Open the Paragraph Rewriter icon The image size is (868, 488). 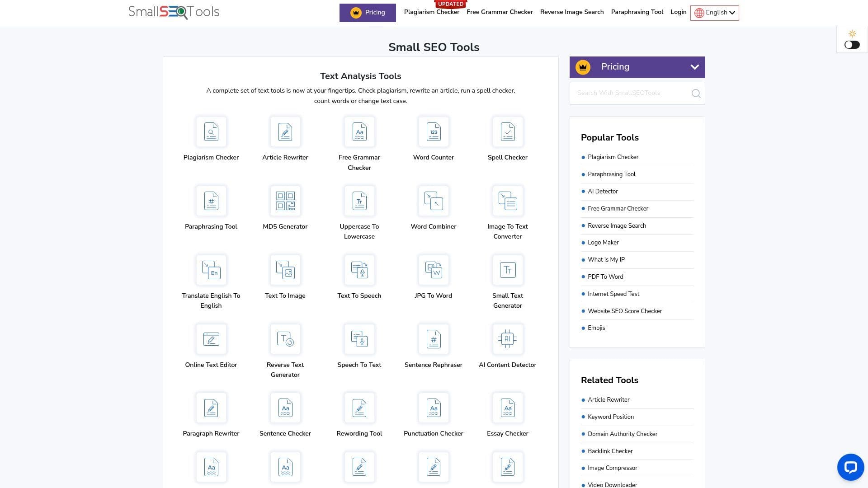point(211,408)
